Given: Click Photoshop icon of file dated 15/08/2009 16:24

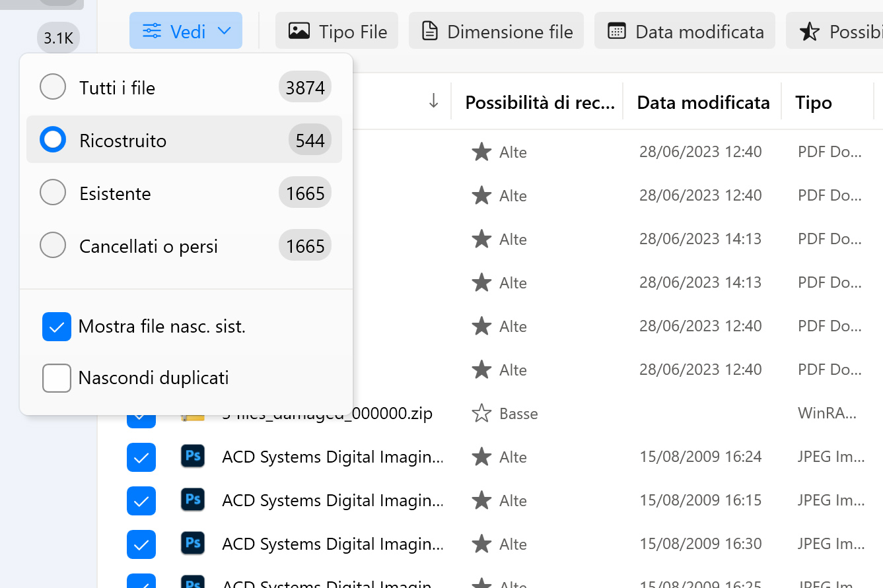Looking at the screenshot, I should pos(193,456).
